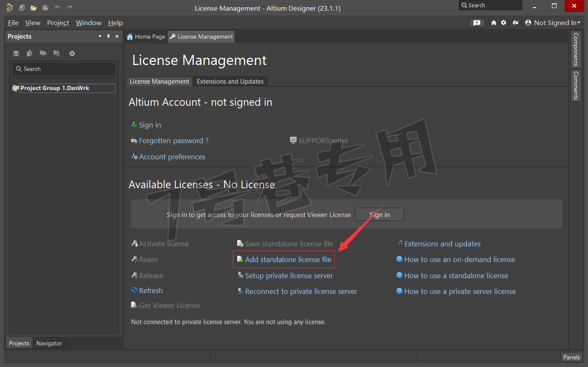Open the Extensions and Updates tab
Screen dimensions: 588x367
coord(230,82)
